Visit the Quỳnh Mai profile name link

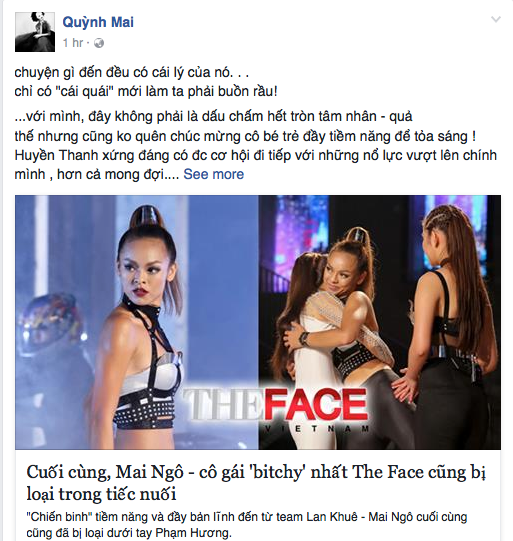coord(98,22)
